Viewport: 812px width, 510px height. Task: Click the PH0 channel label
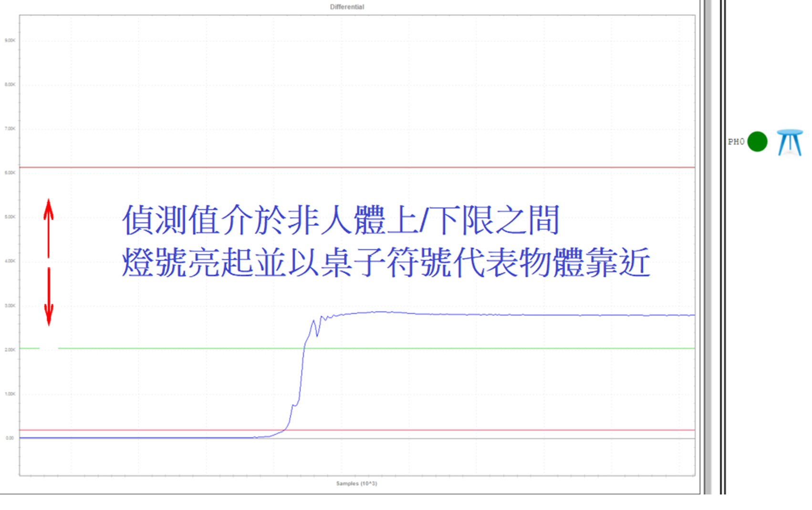coord(736,142)
